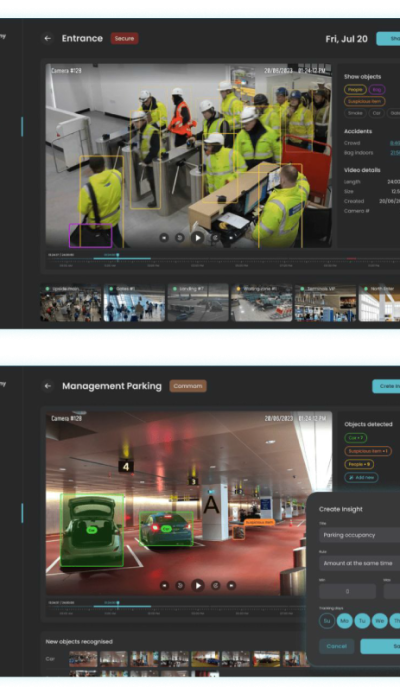
Task: Enable the Smoke object filter chip
Action: point(355,113)
